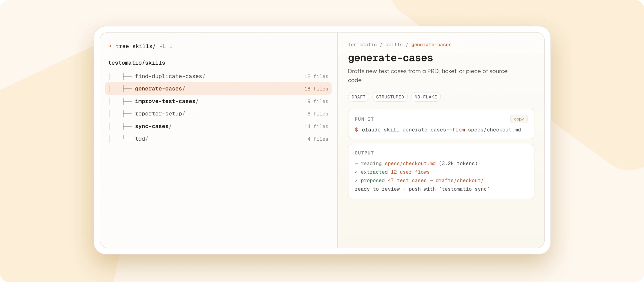Go to testomatio in the breadcrumb
Viewport: 644px width, 282px height.
362,45
